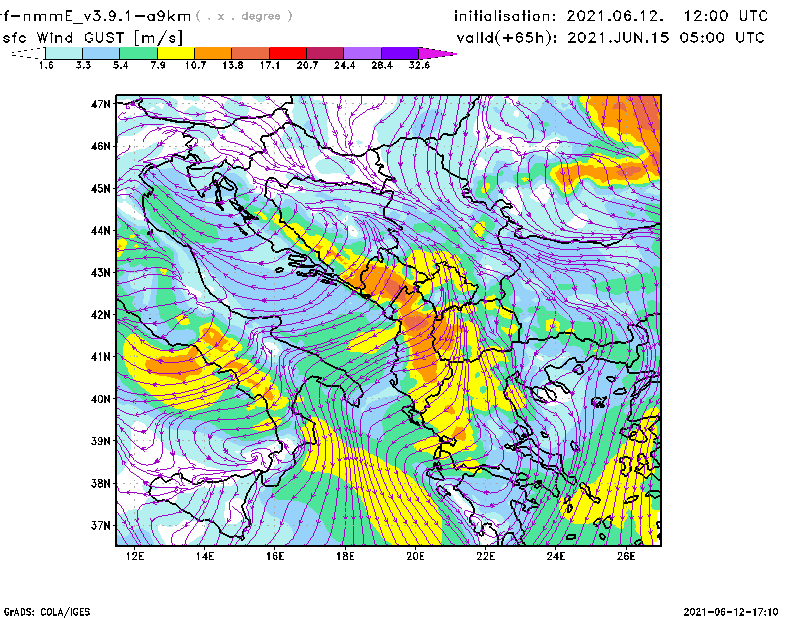This screenshot has width=800, height=618.
Task: Click the initialisation time '12:00 UTC'
Action: coord(726,16)
